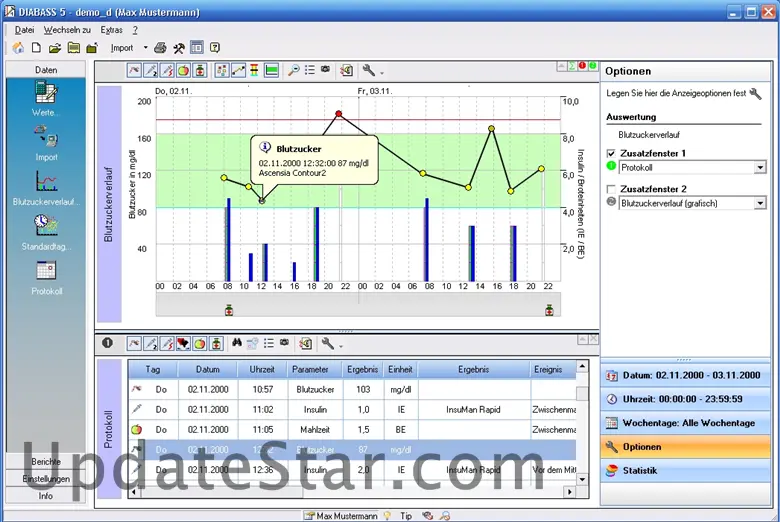Uncheck the Zusatzfenster 1 checkbox
The image size is (780, 522).
pyautogui.click(x=611, y=153)
